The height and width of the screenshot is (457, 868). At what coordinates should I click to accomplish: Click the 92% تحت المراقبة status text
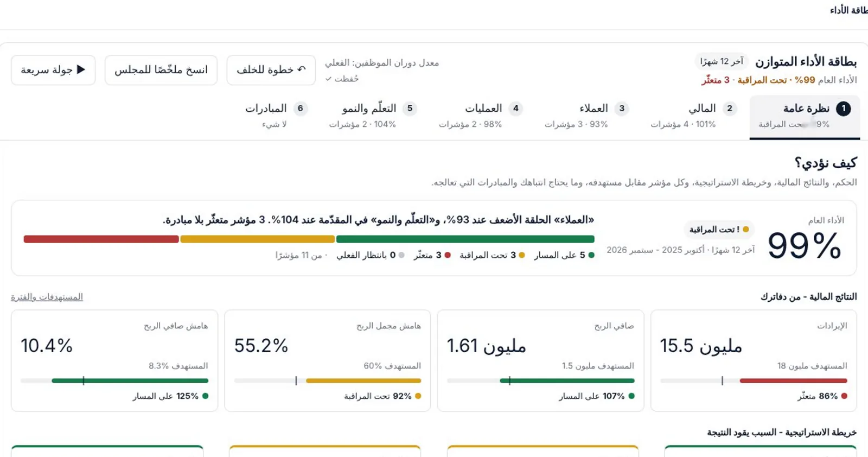point(383,396)
